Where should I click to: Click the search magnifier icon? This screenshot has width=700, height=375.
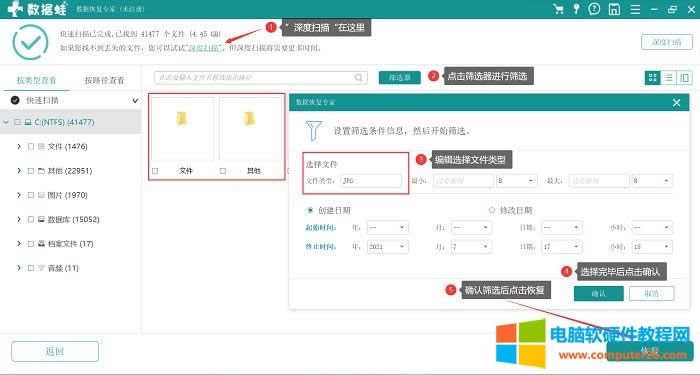point(359,78)
